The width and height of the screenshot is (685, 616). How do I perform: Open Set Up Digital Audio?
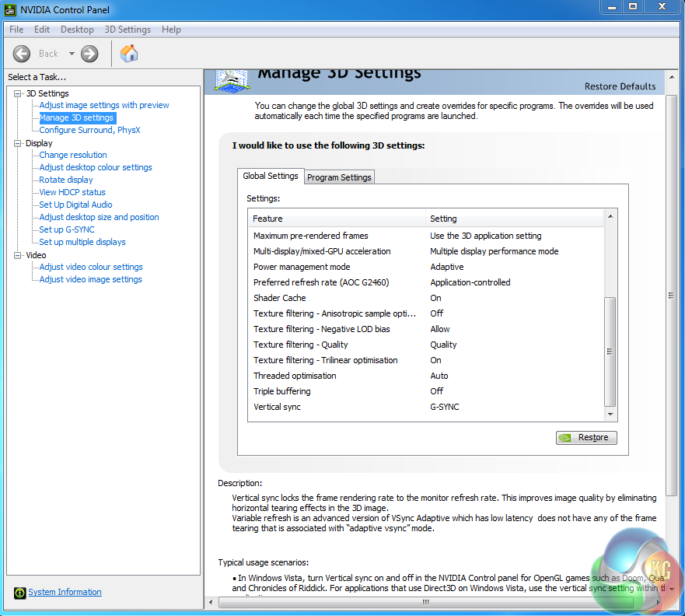pos(75,205)
